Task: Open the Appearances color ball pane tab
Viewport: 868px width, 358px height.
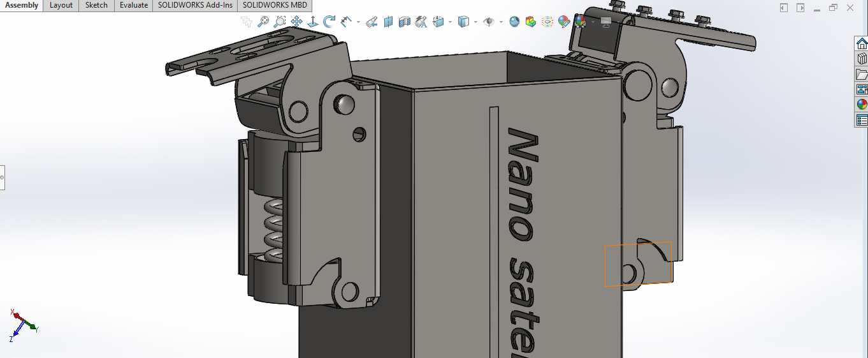Action: pyautogui.click(x=862, y=105)
